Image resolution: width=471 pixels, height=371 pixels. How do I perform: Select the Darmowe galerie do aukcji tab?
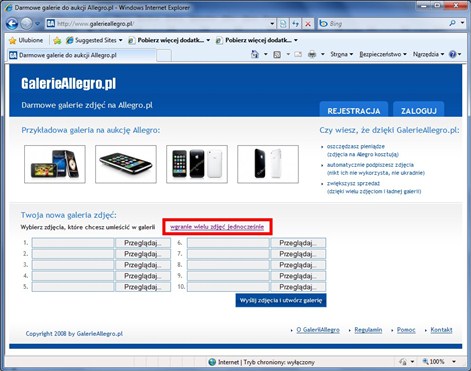(x=82, y=55)
